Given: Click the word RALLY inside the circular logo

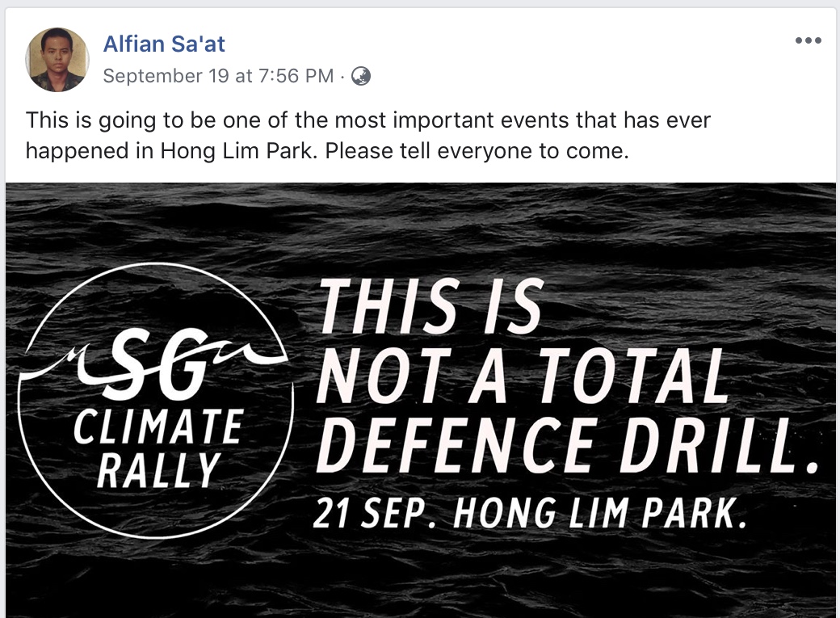Looking at the screenshot, I should pos(159,469).
